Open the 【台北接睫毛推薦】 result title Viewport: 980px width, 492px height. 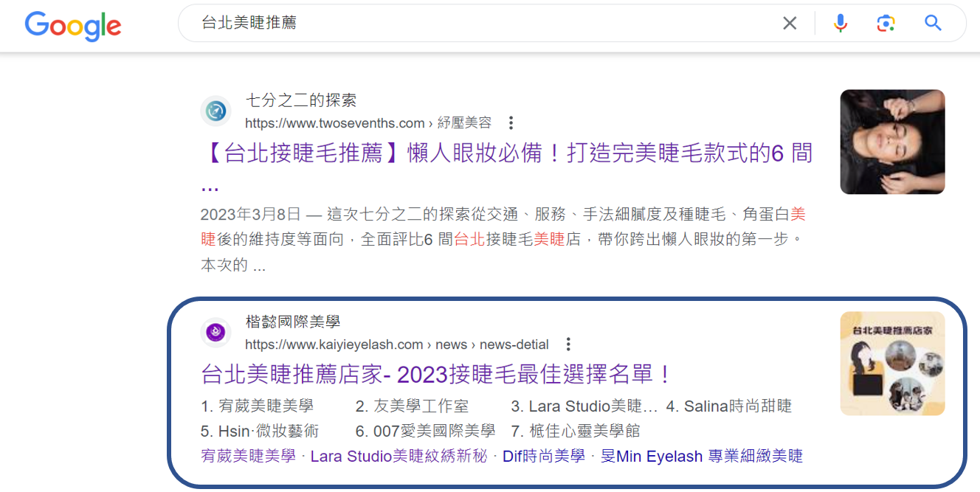pyautogui.click(x=506, y=167)
